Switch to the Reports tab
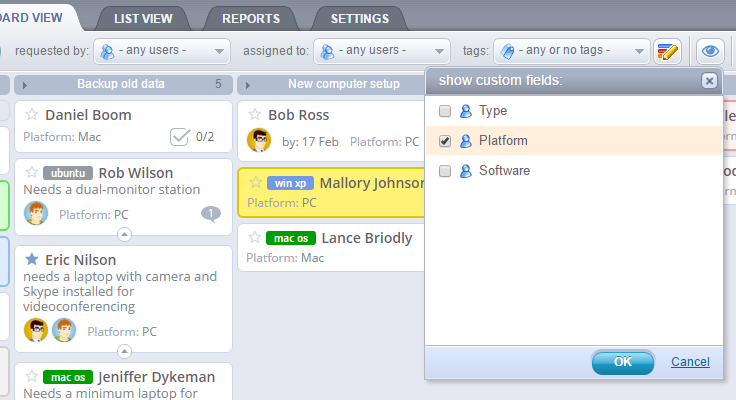736x400 pixels. [251, 19]
